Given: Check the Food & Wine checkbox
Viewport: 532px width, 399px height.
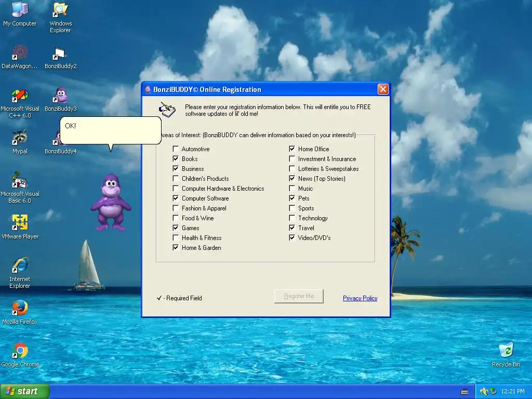Looking at the screenshot, I should click(x=176, y=218).
